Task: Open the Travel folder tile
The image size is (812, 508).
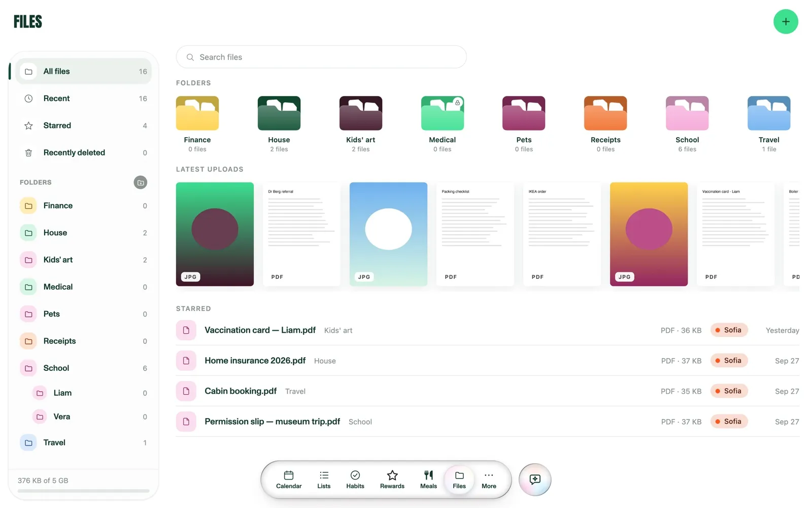Action: [769, 124]
